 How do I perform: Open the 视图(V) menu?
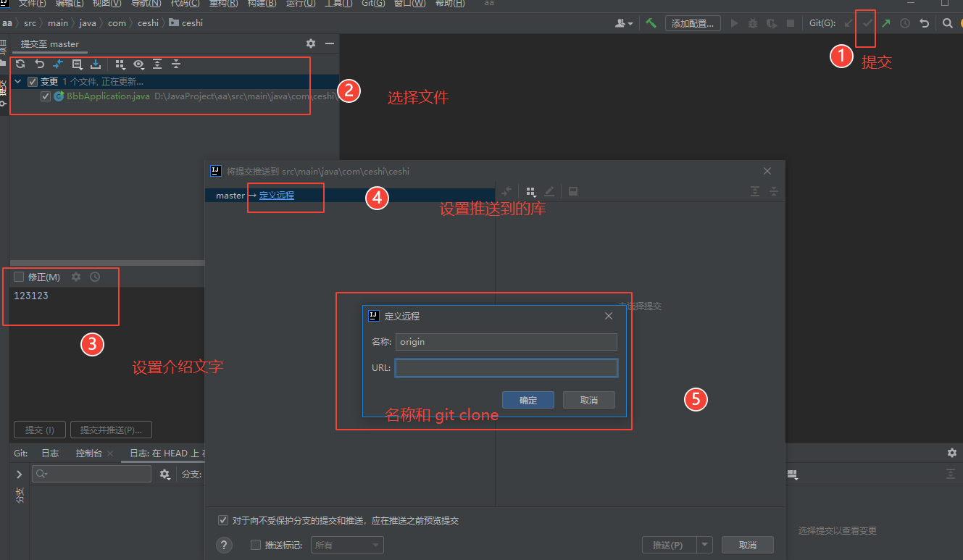click(107, 4)
